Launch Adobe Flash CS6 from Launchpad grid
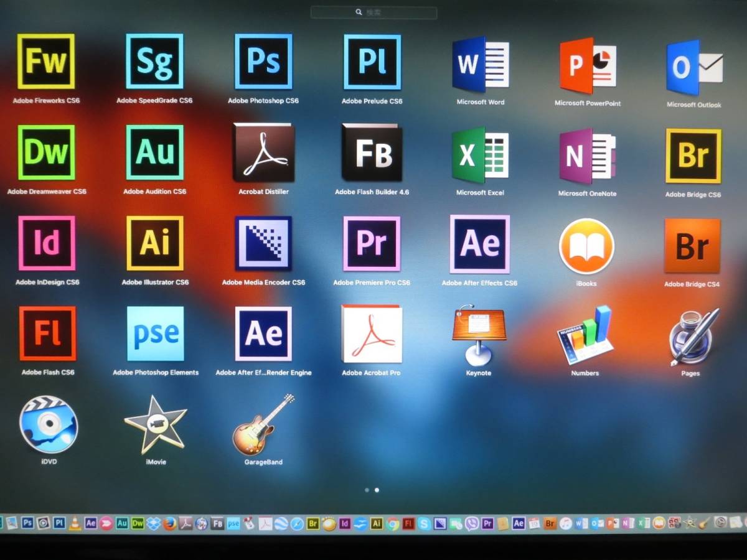The image size is (747, 560). click(47, 334)
